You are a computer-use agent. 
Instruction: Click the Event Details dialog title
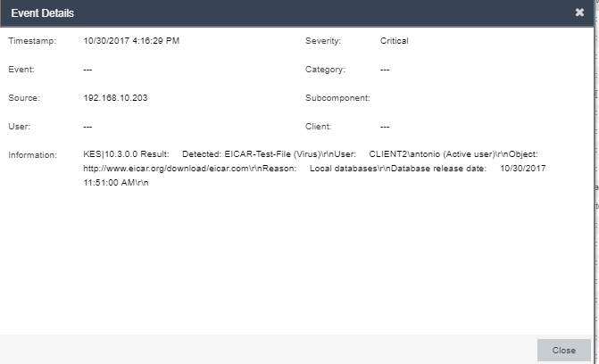pos(43,13)
